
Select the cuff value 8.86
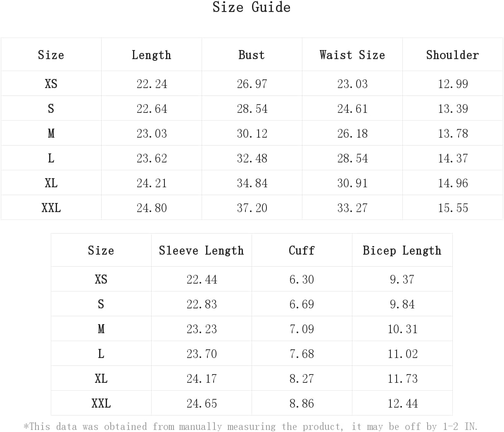302,403
